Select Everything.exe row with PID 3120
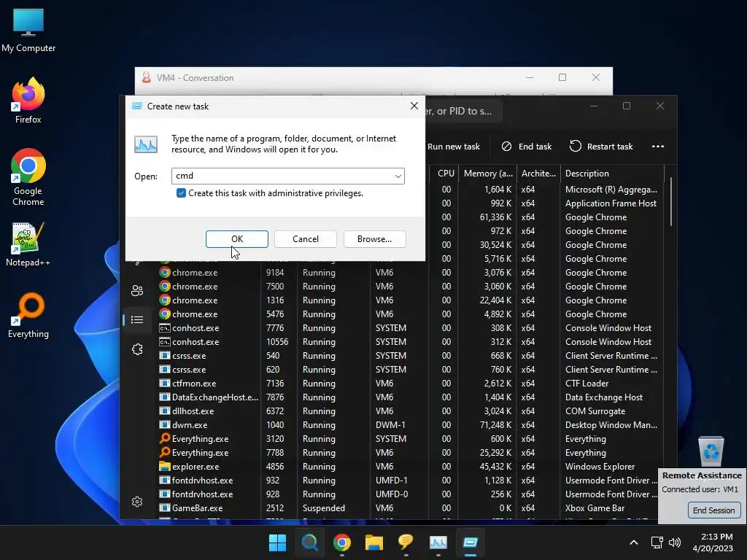The height and width of the screenshot is (560, 747). [x=410, y=438]
